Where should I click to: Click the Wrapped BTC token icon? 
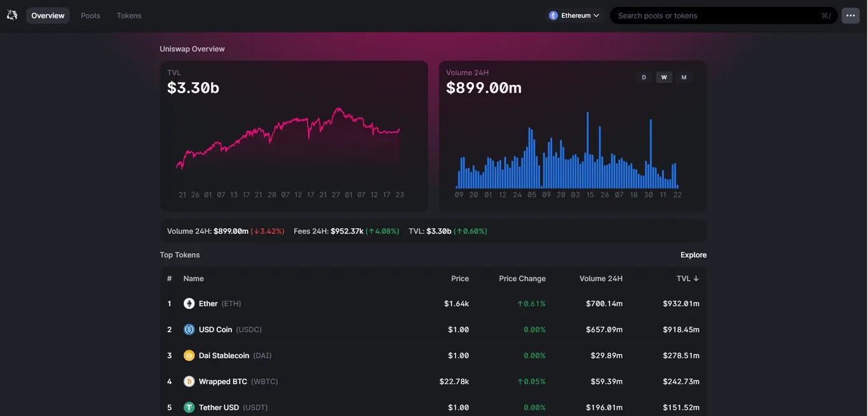pyautogui.click(x=189, y=382)
